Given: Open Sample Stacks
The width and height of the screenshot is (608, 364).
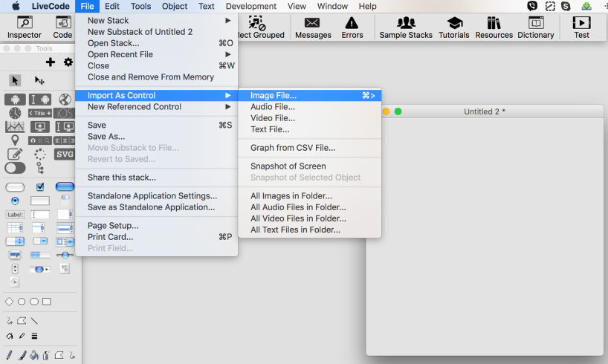Looking at the screenshot, I should [x=406, y=27].
